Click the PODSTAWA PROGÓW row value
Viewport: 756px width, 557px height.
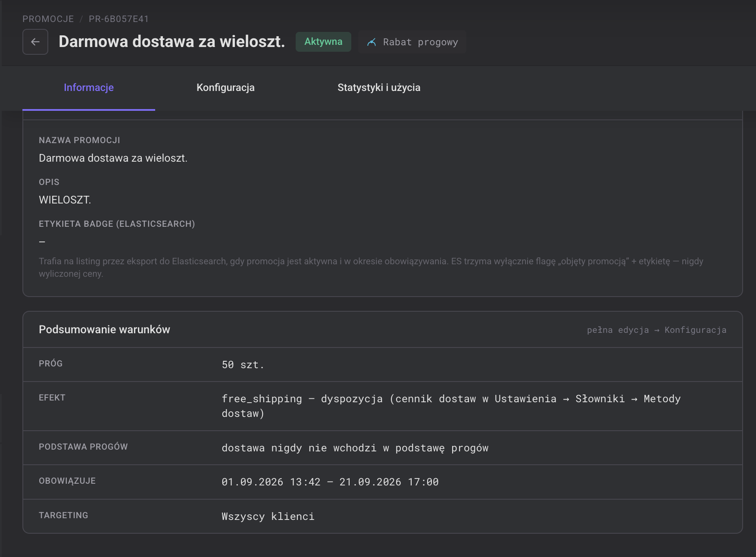pos(355,448)
